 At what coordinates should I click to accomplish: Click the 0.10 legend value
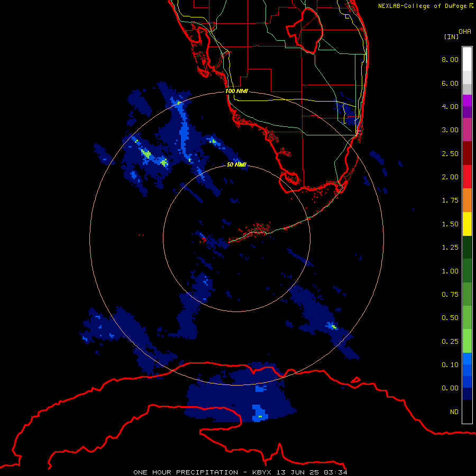tap(450, 365)
